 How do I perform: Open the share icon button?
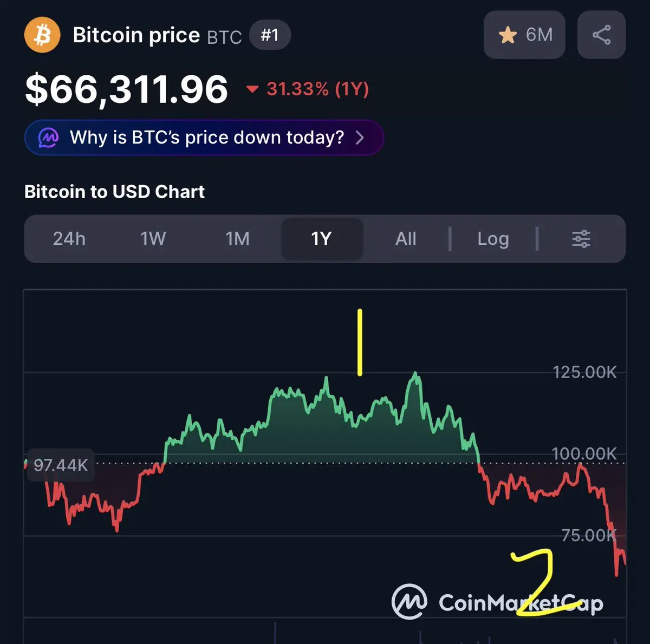pyautogui.click(x=601, y=35)
